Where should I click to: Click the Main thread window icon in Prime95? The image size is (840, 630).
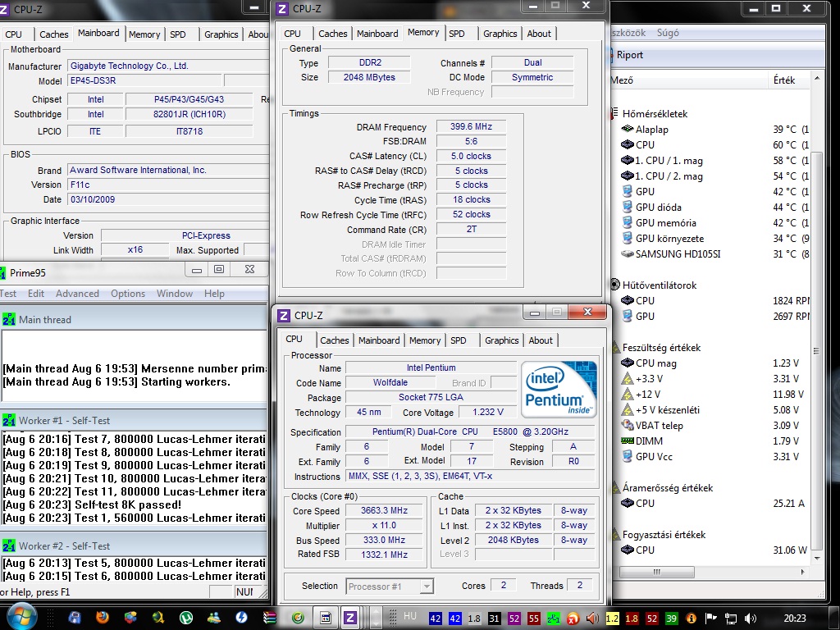[x=9, y=320]
